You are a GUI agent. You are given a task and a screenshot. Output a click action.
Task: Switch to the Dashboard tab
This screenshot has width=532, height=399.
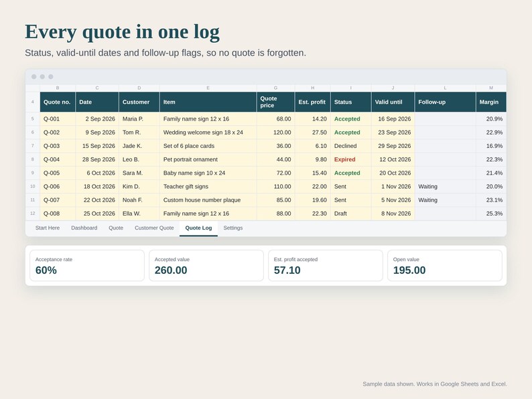pyautogui.click(x=84, y=228)
